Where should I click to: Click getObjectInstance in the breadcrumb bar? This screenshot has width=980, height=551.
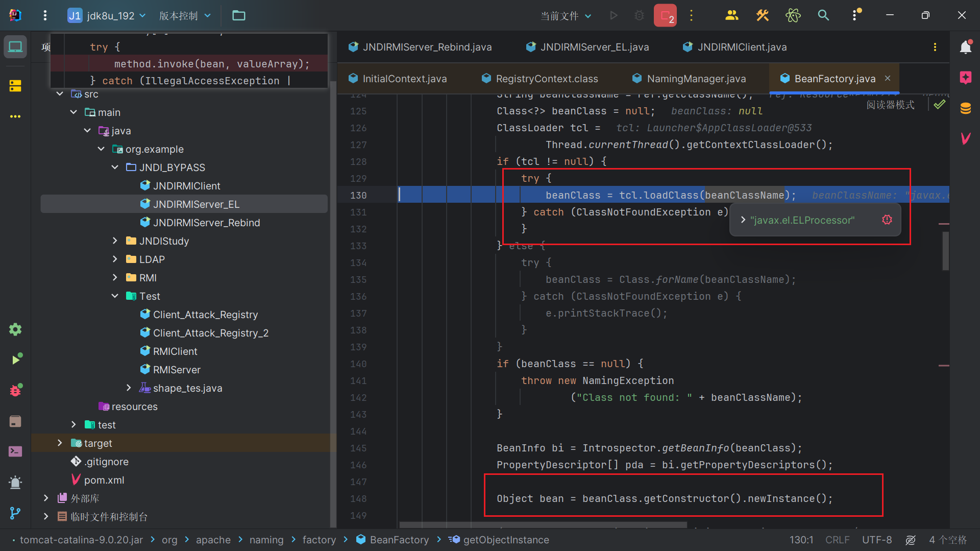[506, 540]
